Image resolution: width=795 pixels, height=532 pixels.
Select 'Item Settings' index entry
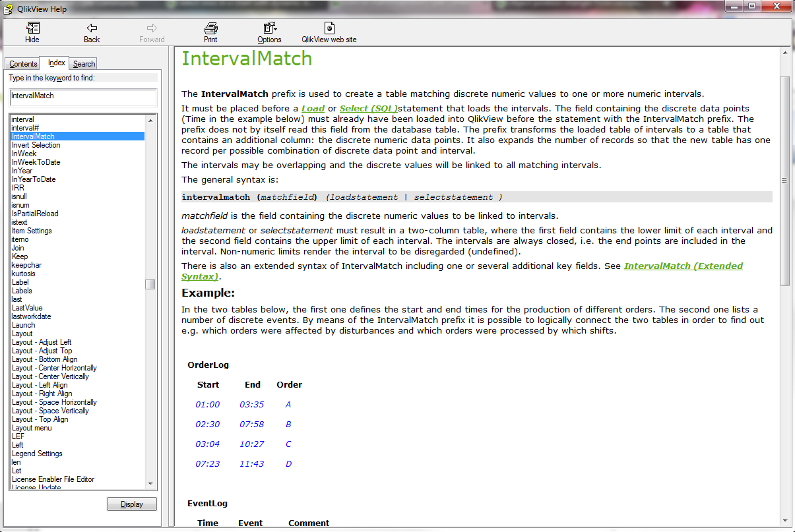pos(32,231)
